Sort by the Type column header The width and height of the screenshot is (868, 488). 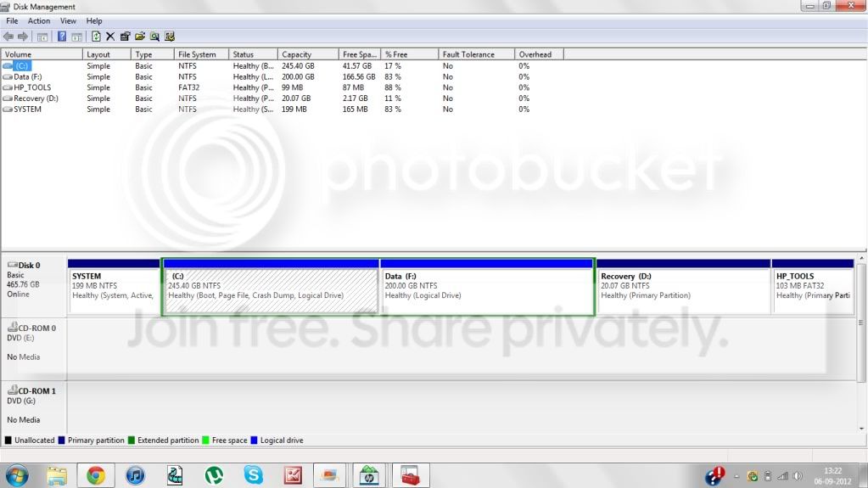point(152,54)
